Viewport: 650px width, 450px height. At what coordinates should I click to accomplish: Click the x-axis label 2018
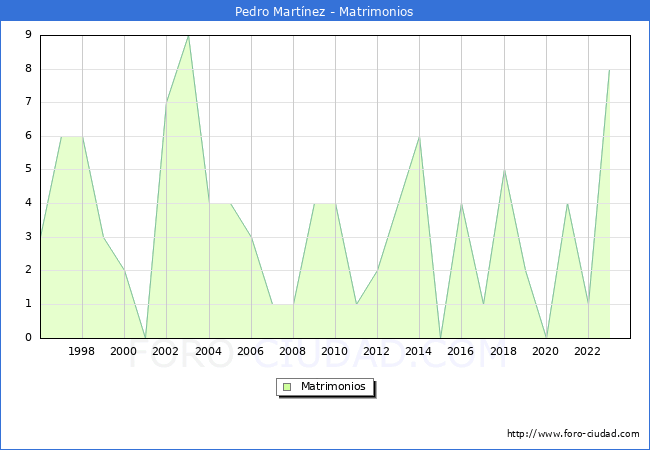coord(504,351)
